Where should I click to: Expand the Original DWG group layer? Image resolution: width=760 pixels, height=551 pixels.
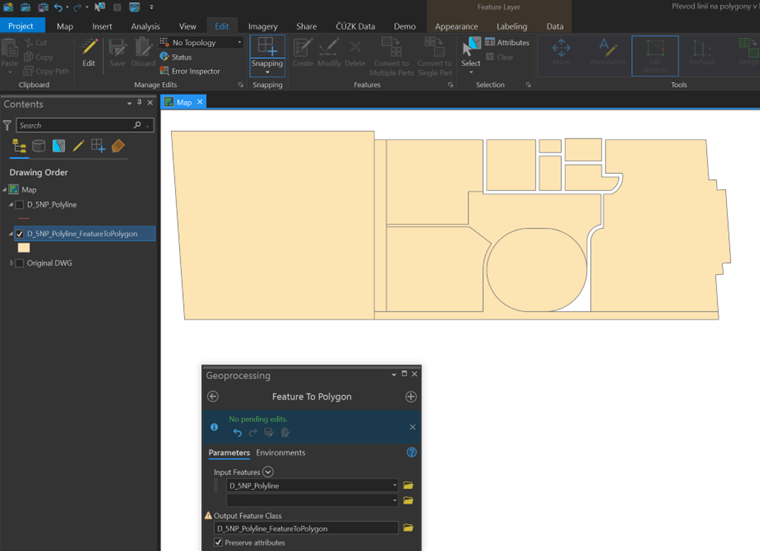(x=10, y=263)
